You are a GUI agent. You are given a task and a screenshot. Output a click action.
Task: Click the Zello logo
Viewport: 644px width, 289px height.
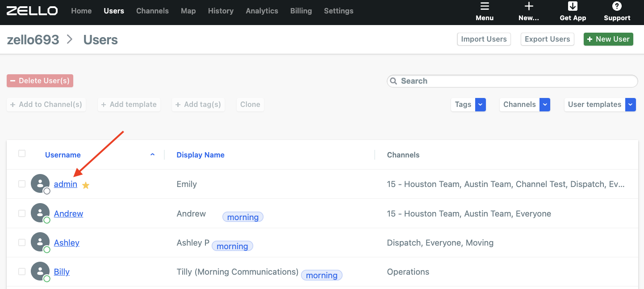tap(32, 11)
